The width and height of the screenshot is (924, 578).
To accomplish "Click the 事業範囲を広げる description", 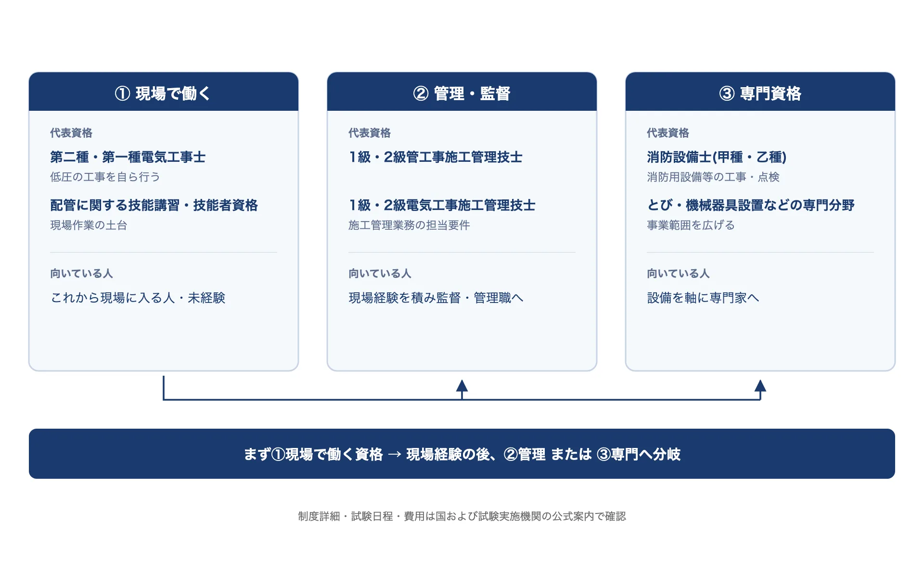I will (x=691, y=225).
